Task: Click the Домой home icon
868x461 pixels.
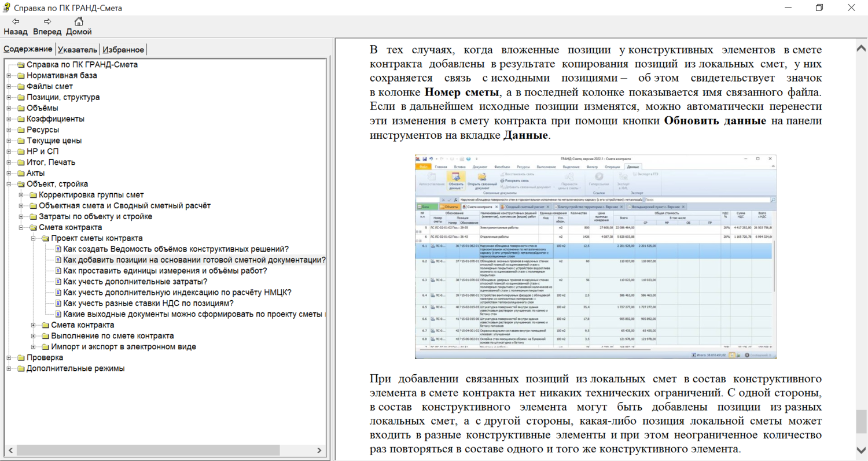Action: click(79, 21)
